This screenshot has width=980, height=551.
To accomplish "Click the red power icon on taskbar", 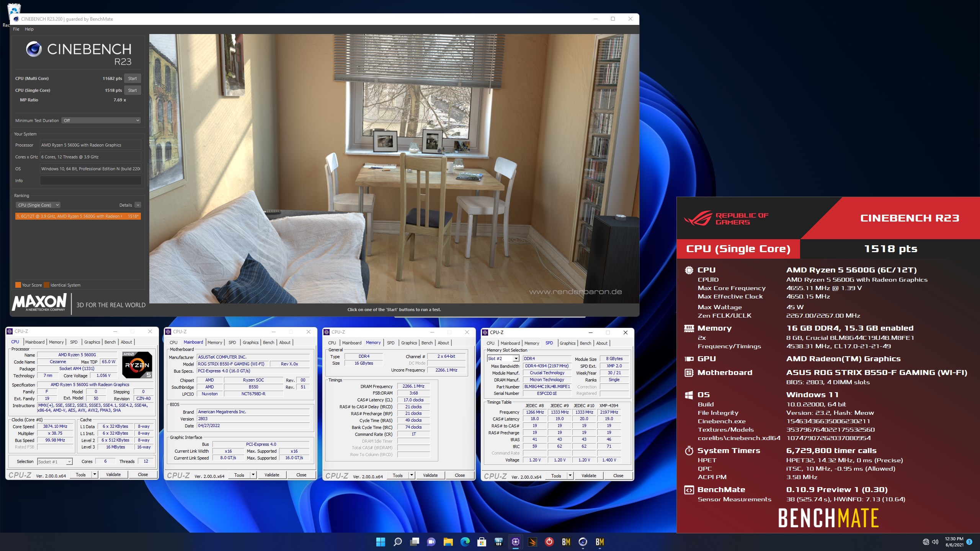I will (x=549, y=542).
